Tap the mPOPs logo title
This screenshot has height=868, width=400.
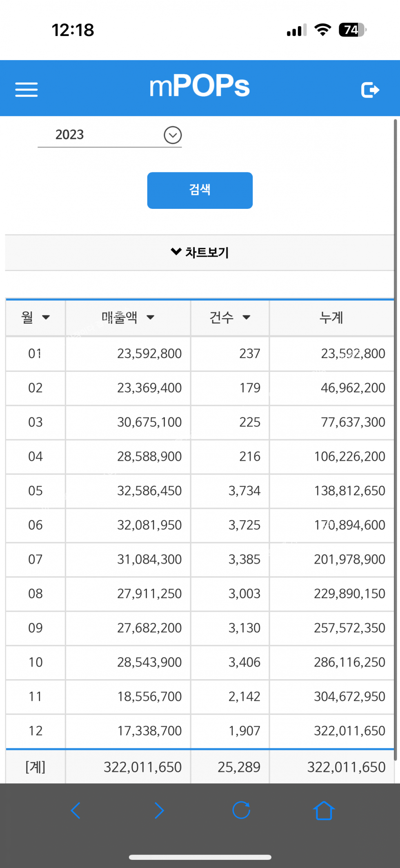point(200,87)
